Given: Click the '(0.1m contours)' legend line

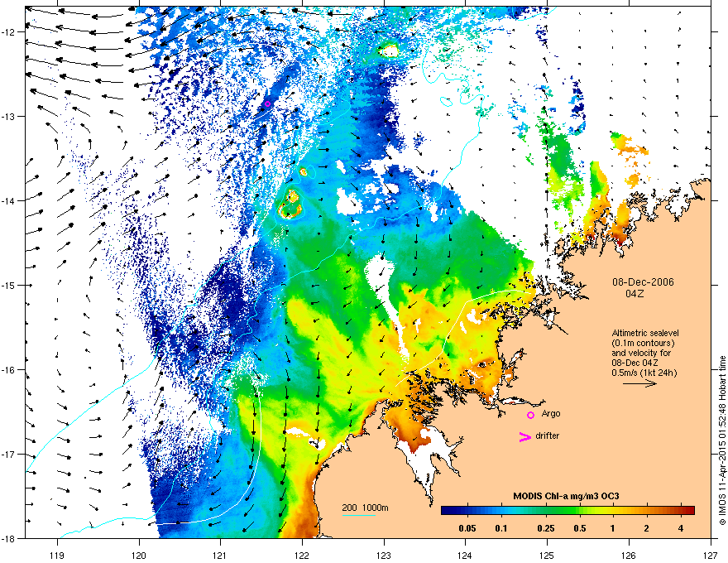Looking at the screenshot, I should 643,343.
